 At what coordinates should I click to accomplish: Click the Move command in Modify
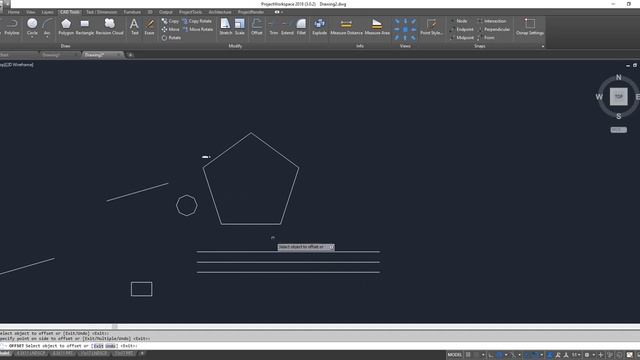tap(170, 29)
